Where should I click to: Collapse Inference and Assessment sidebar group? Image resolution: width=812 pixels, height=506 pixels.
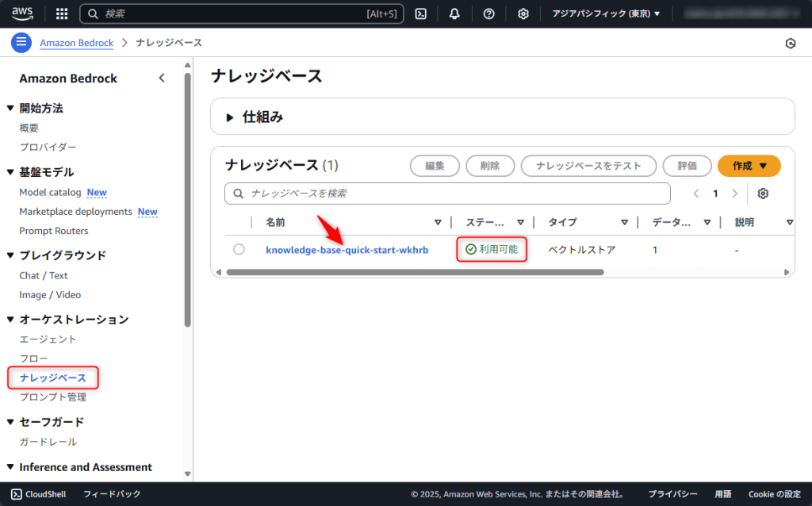point(10,467)
